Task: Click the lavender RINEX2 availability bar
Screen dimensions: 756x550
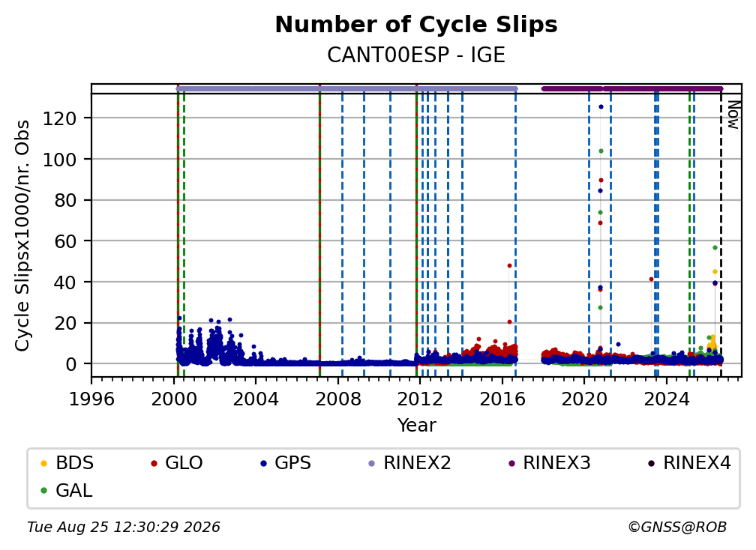Action: 346,88
